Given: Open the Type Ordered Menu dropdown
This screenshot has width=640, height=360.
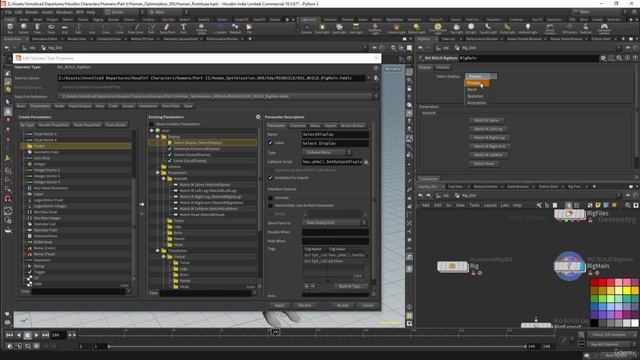Looking at the screenshot, I should (x=327, y=152).
